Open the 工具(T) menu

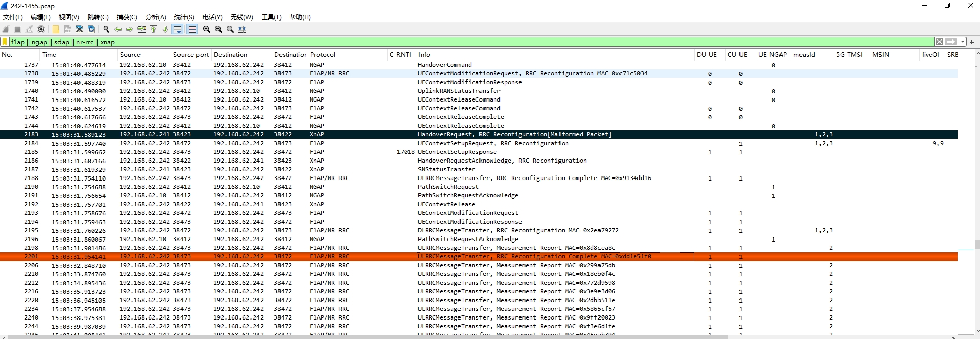point(271,17)
